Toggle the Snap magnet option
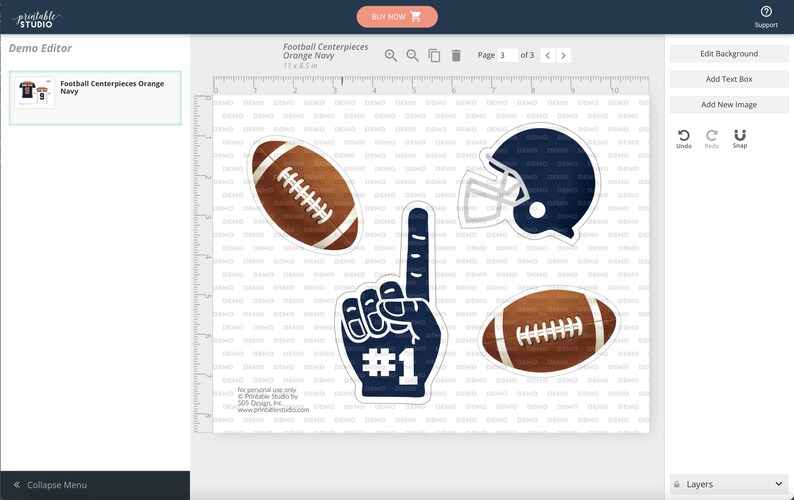 point(740,139)
